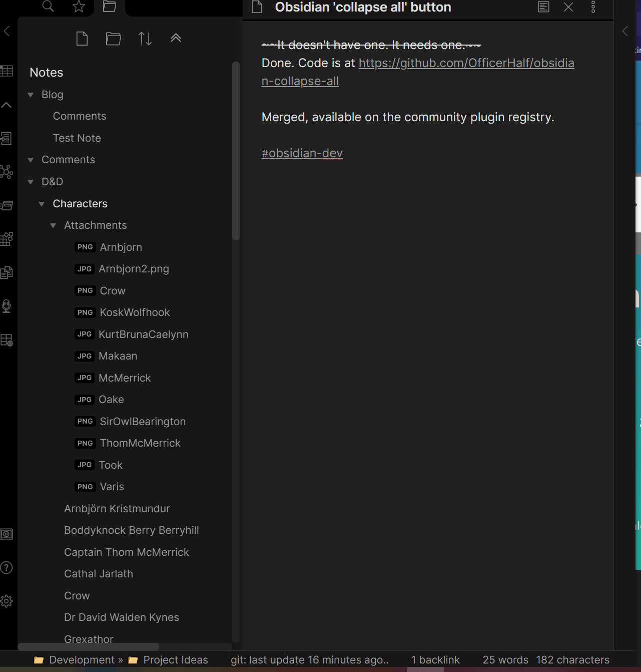
Task: Open the Arnbjorn PNG attachment
Action: [x=121, y=247]
